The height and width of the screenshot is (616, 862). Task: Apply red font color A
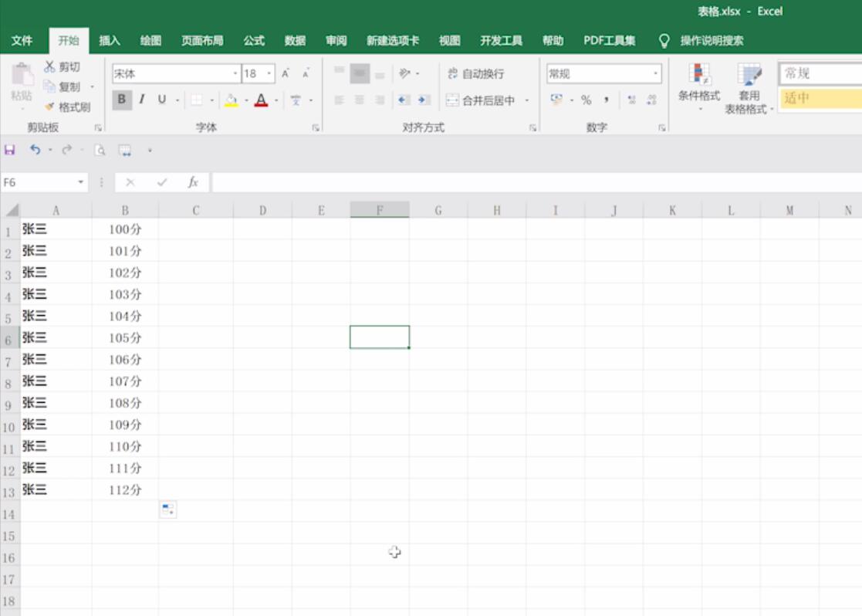tap(261, 100)
